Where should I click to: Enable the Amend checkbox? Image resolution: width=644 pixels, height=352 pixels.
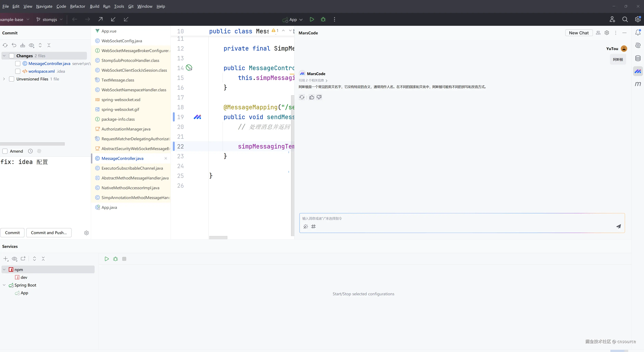click(x=5, y=151)
